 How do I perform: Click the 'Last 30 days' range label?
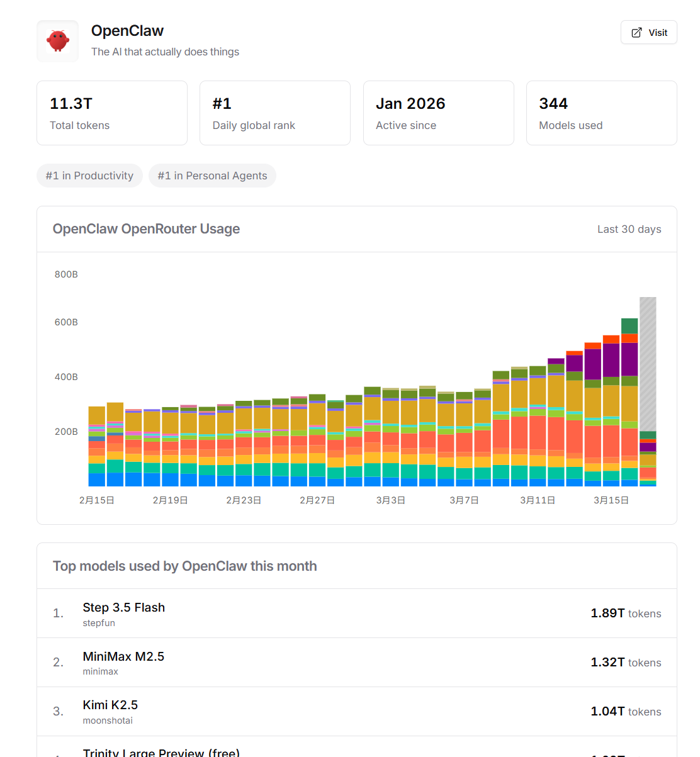pyautogui.click(x=629, y=229)
